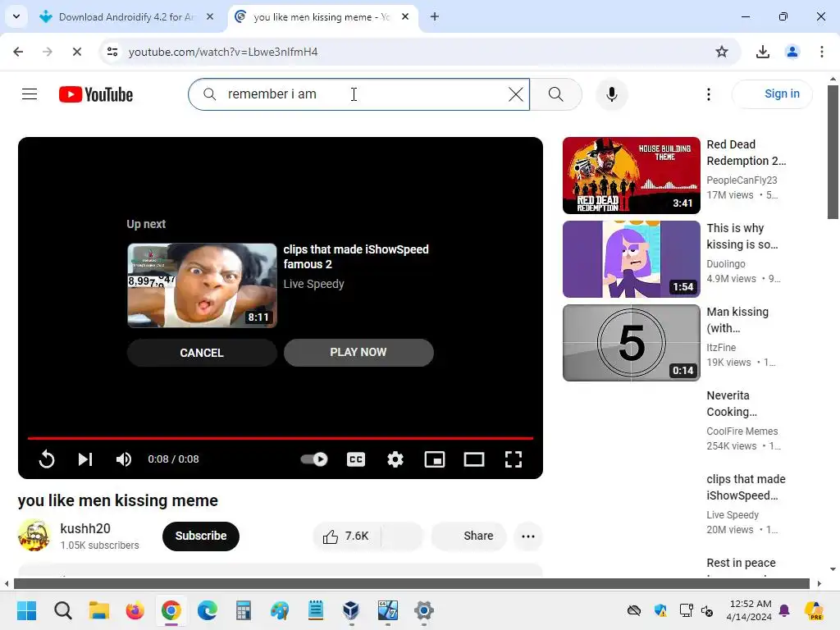This screenshot has height=630, width=840.
Task: Open Microsoft Edge from taskbar
Action: [208, 610]
